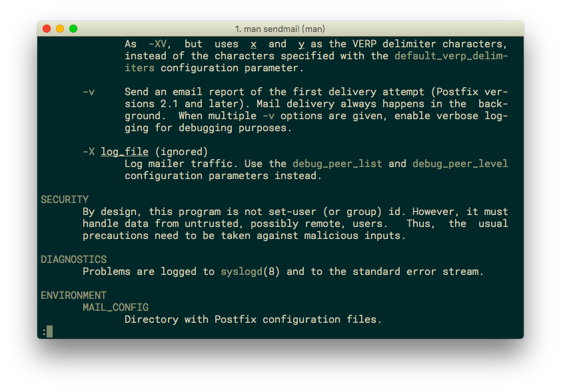This screenshot has height=392, width=561.
Task: Click the standalone -v option flag
Action: click(89, 93)
